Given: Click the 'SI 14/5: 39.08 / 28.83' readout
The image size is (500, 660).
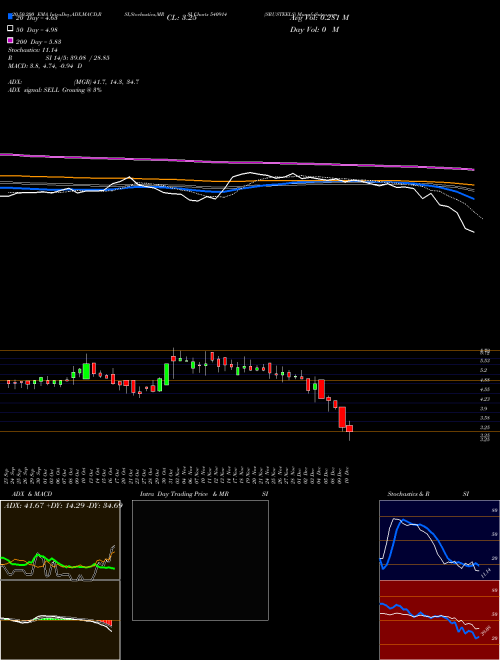Looking at the screenshot, I should (x=77, y=58).
